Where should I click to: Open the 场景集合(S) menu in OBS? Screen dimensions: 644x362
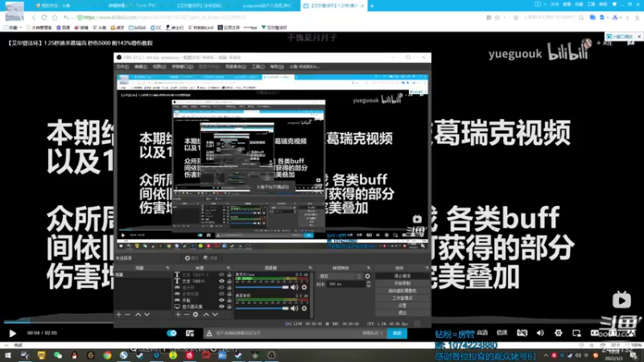click(236, 67)
